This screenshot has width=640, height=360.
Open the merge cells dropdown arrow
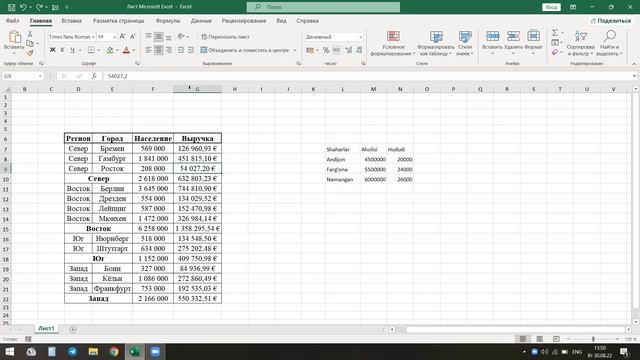point(295,50)
